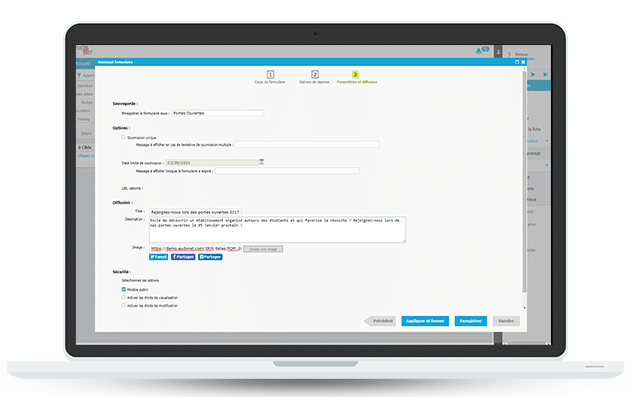The image size is (635, 397).
Task: Open the notifications bell icon
Action: [x=479, y=51]
